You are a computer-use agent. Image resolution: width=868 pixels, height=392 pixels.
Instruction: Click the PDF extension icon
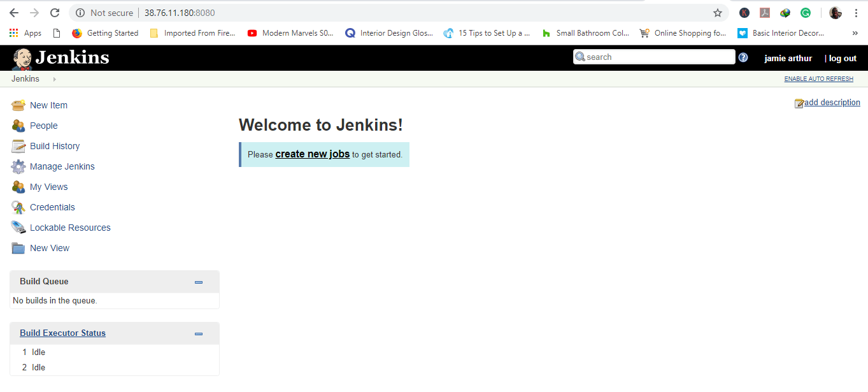pyautogui.click(x=765, y=13)
